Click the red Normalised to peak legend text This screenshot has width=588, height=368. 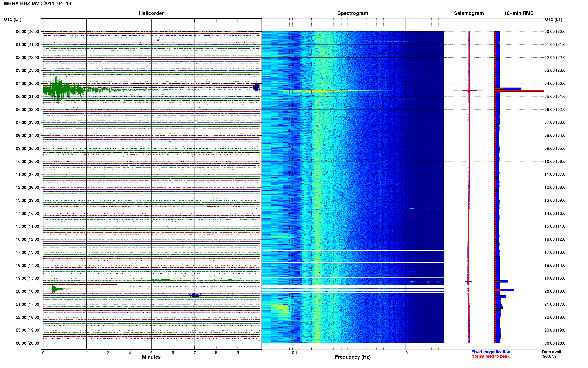coord(490,356)
